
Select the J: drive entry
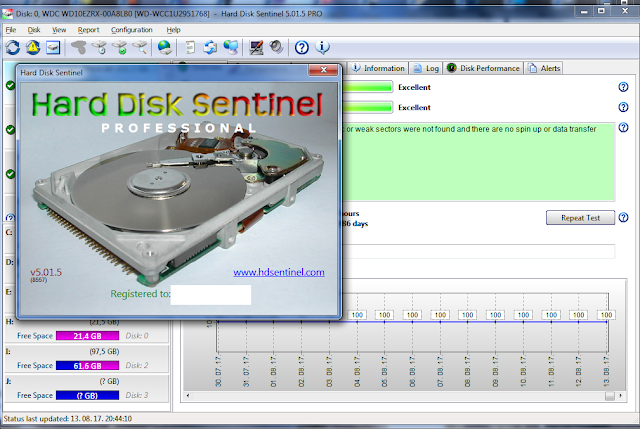tap(87, 388)
